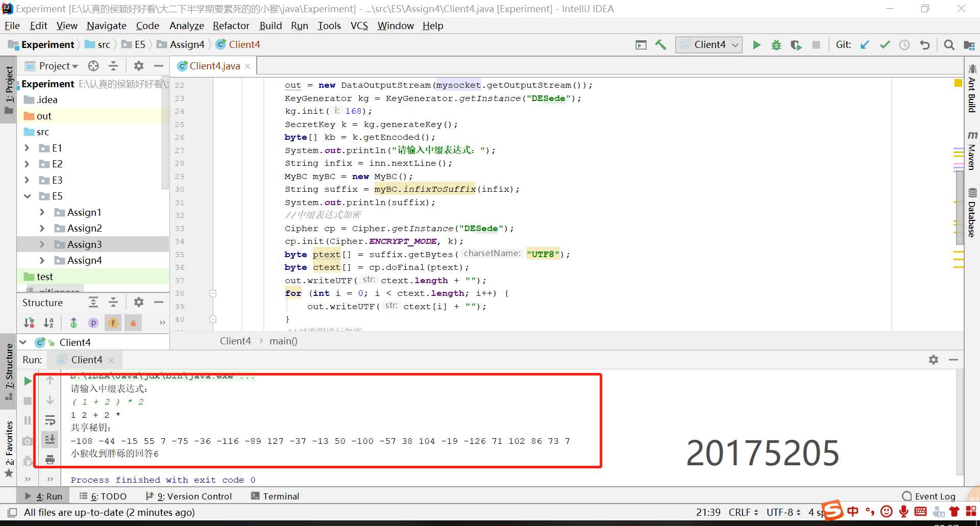Open Maven side panel
This screenshot has width=980, height=526.
(972, 151)
